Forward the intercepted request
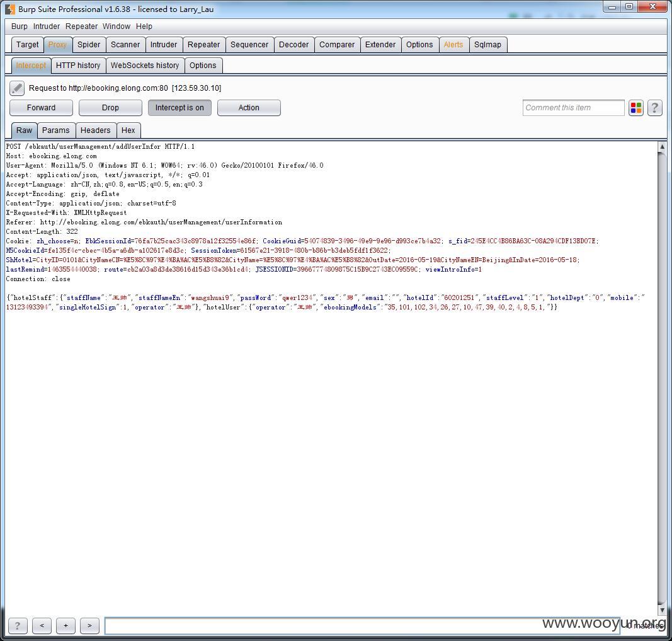 pos(41,108)
